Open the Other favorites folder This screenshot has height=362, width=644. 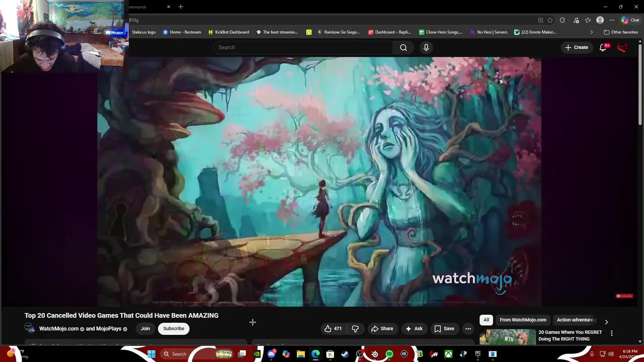click(621, 32)
